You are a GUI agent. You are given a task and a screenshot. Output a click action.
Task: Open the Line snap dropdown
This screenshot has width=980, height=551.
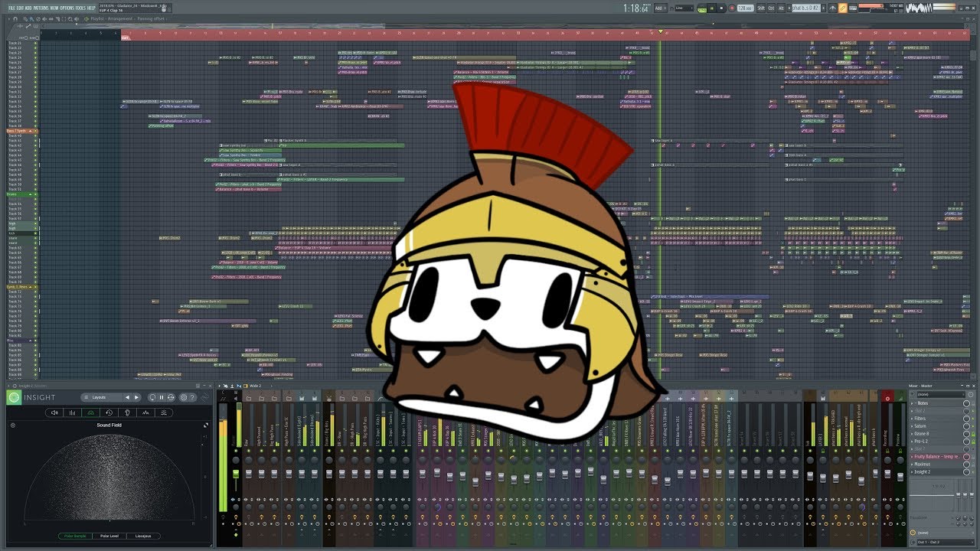coord(684,8)
